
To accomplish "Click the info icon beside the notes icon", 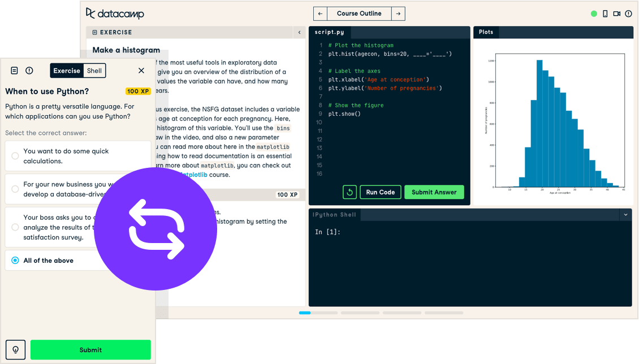I will [x=29, y=70].
